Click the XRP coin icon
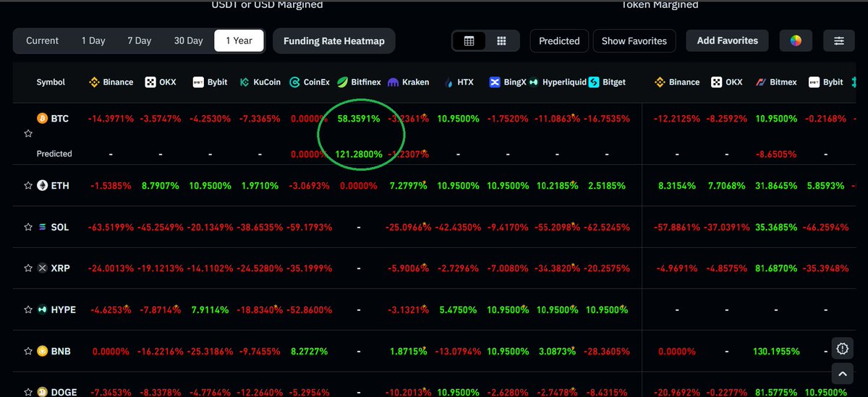The image size is (868, 397). click(x=42, y=268)
